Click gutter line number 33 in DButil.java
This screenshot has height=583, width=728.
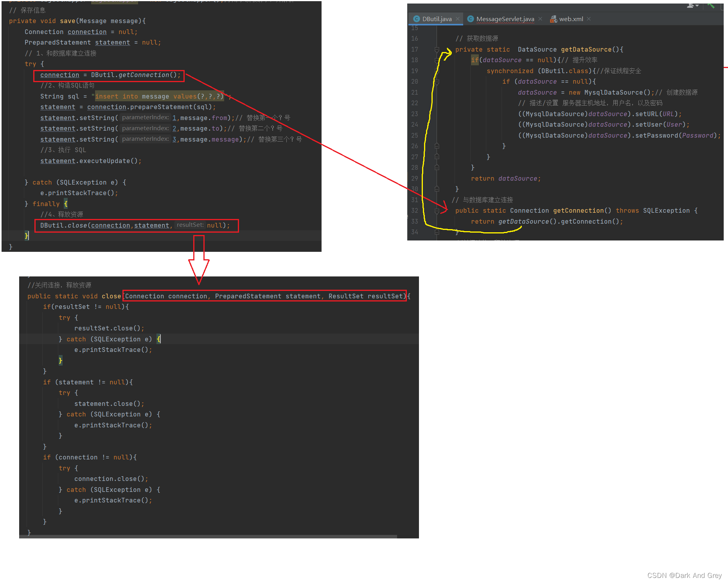coord(415,221)
